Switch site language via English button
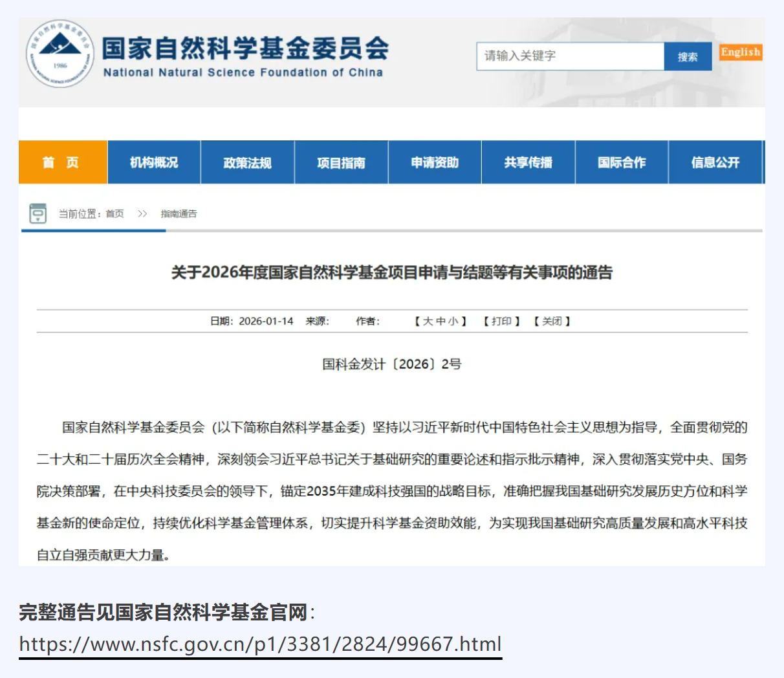 click(740, 52)
